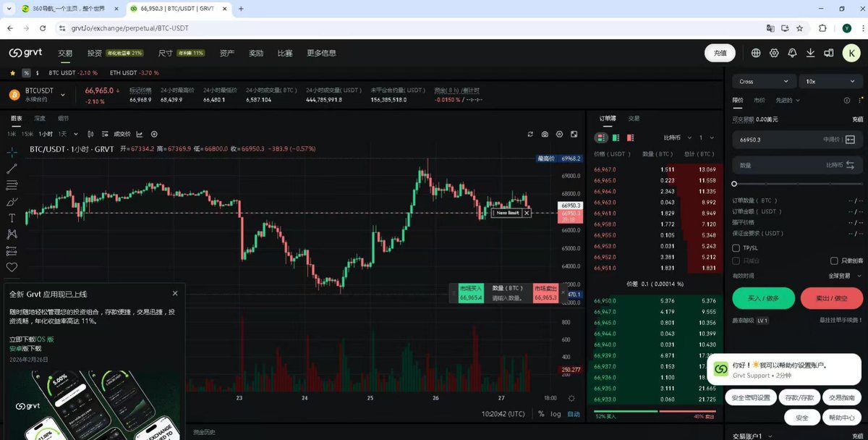Screen dimensions: 868x440
Task: Open user avatar K menu
Action: click(x=853, y=53)
